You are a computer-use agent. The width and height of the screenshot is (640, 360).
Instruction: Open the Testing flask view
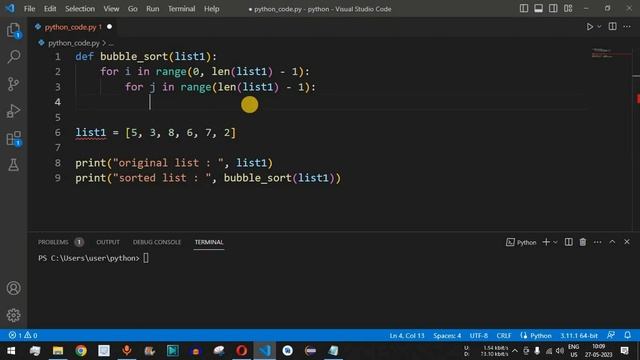click(13, 165)
